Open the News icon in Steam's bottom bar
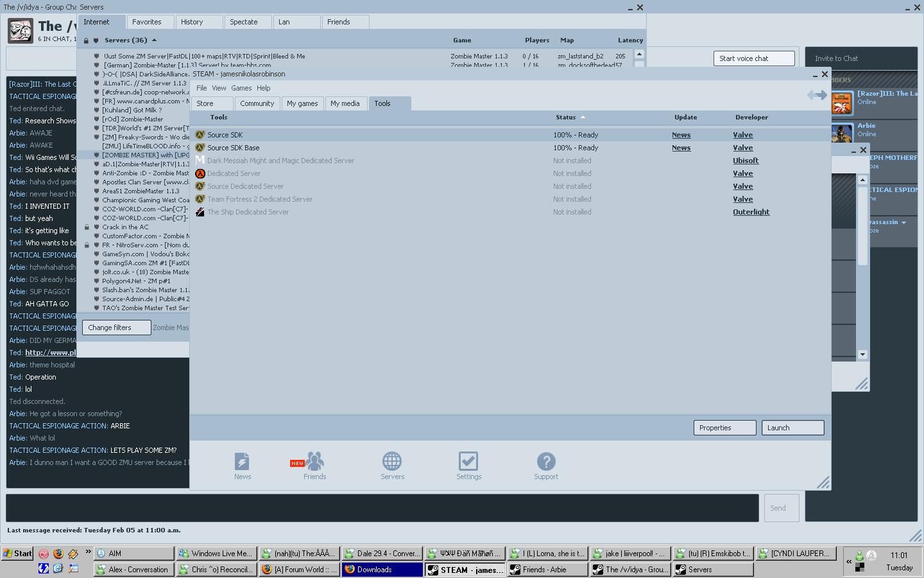Viewport: 924px width, 578px height. coord(242,461)
